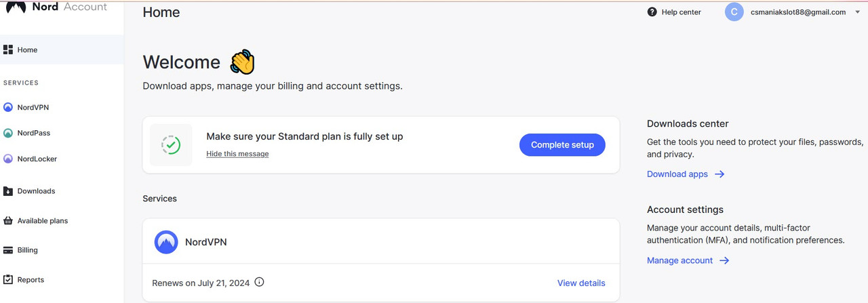The width and height of the screenshot is (868, 303).
Task: Click the Help center question mark icon
Action: pyautogui.click(x=652, y=12)
